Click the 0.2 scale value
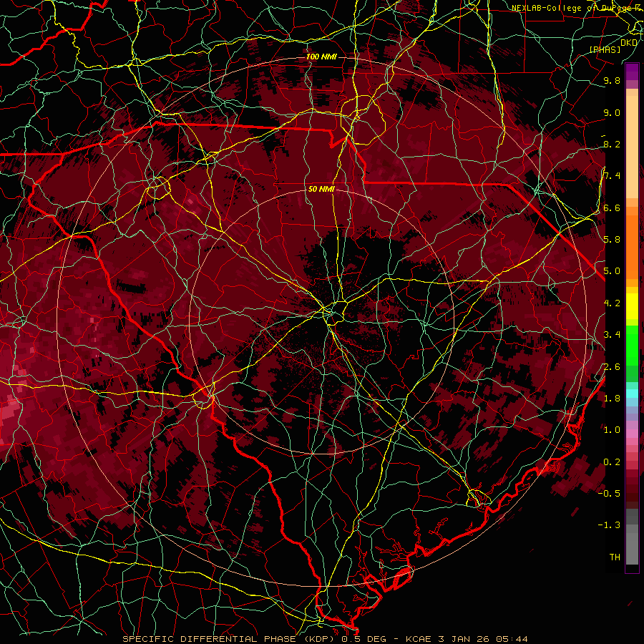The width and height of the screenshot is (644, 644). 612,462
